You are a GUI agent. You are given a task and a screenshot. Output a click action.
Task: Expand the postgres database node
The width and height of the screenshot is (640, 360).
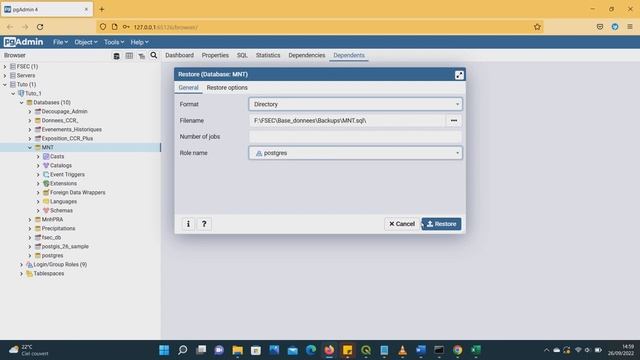30,256
